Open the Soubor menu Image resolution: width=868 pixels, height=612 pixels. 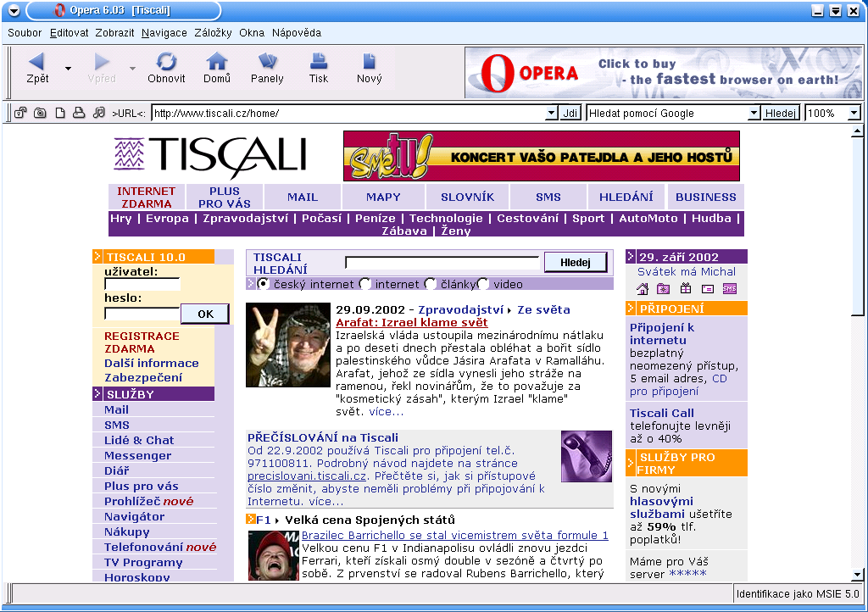click(x=25, y=33)
